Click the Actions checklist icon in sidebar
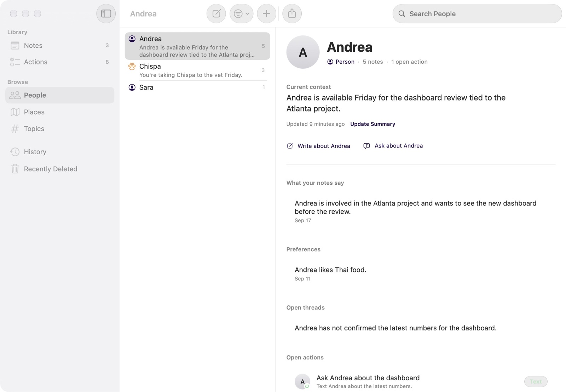 pyautogui.click(x=15, y=62)
